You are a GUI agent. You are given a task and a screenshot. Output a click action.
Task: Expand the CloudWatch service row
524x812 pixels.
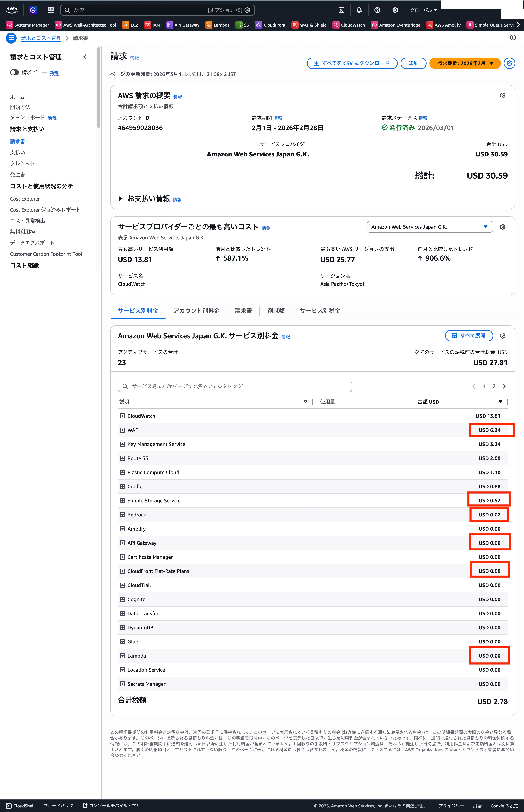click(123, 416)
